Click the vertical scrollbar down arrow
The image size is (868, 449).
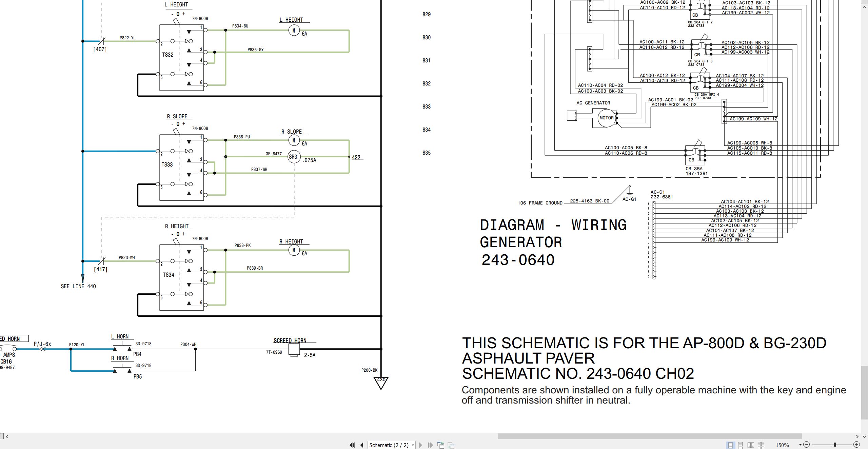(864, 436)
